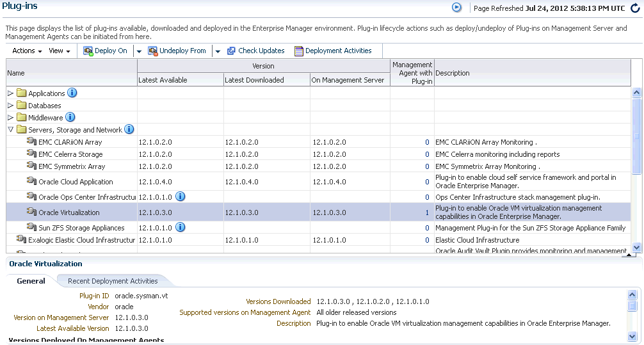The height and width of the screenshot is (345, 644).
Task: Click agent count 0 in EMC CLARiiON row
Action: pos(427,143)
